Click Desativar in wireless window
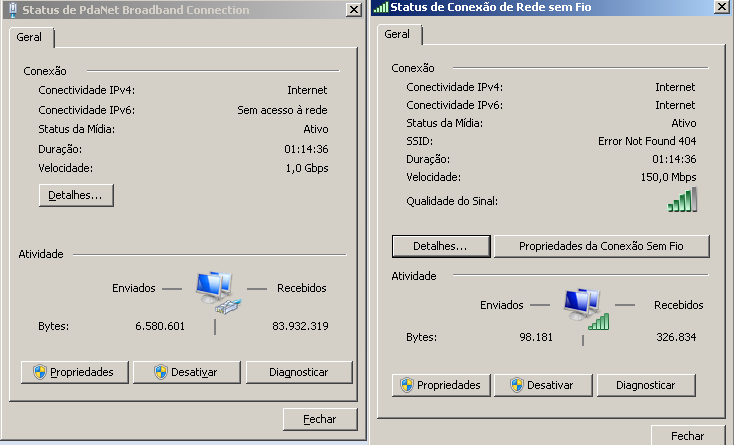The image size is (734, 445). [x=543, y=385]
